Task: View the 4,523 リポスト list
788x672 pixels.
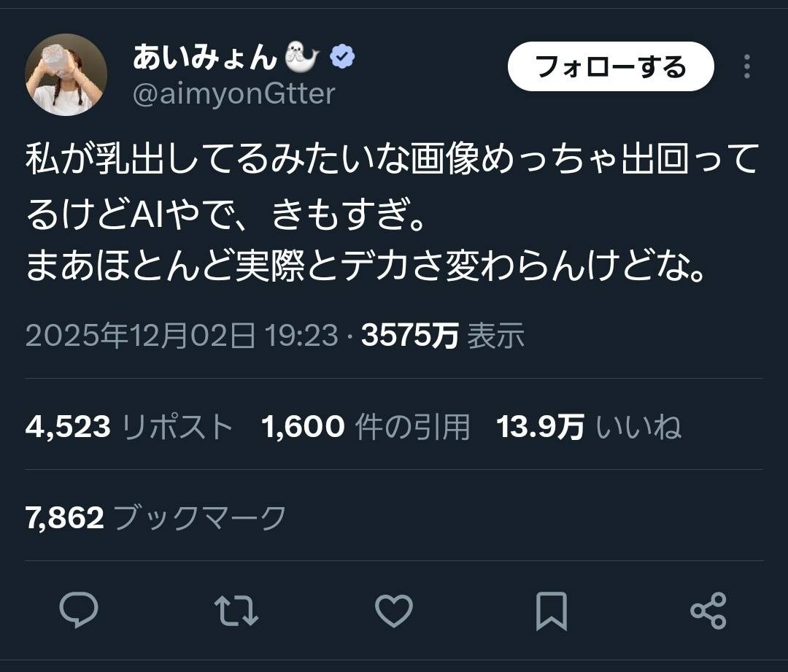Action: coord(129,427)
